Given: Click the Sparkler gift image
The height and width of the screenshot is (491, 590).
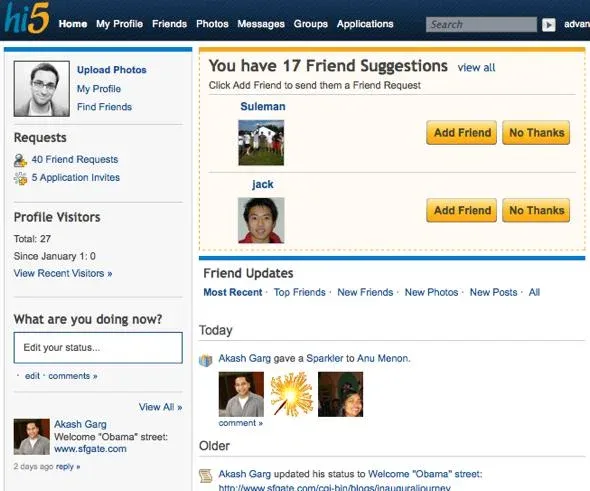Looking at the screenshot, I should tap(291, 394).
